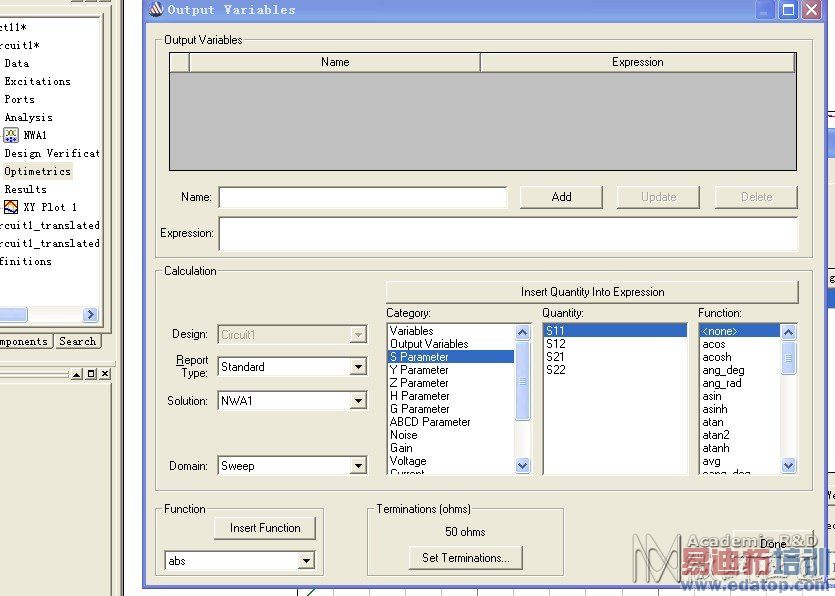
Task: Select asinh in the Function list
Action: pyautogui.click(x=739, y=409)
